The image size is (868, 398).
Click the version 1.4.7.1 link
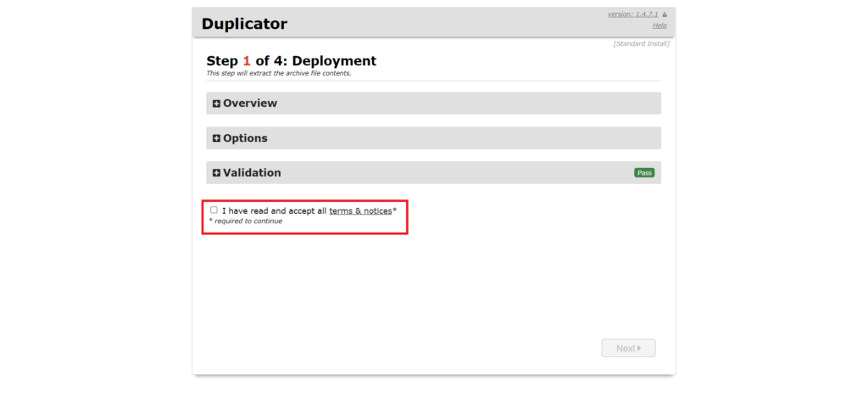[x=634, y=14]
